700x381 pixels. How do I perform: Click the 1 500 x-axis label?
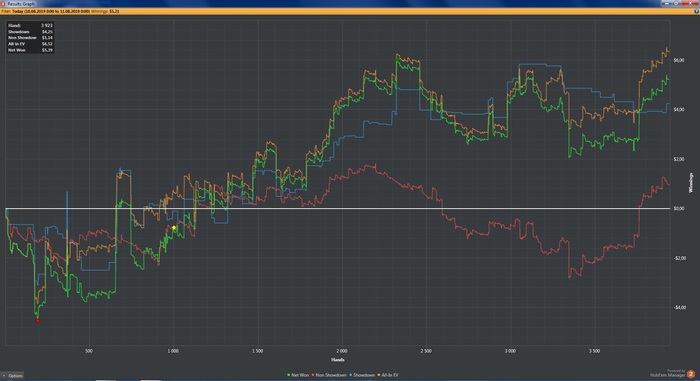tap(257, 351)
